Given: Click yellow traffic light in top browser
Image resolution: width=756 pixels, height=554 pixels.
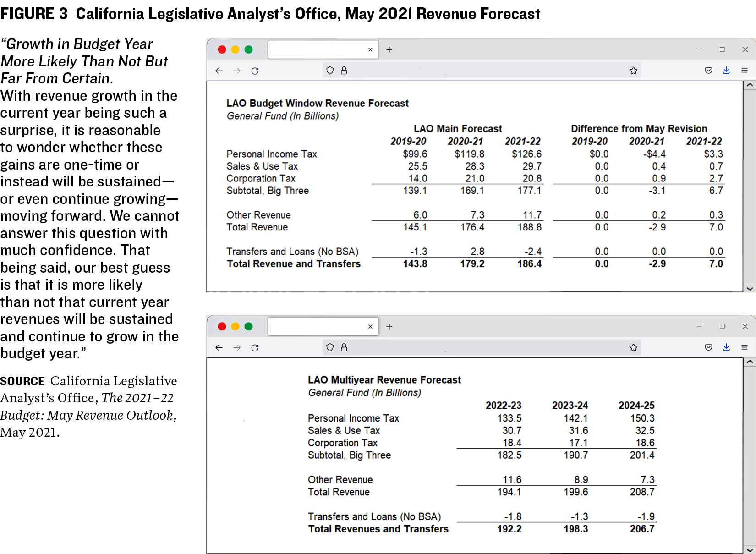Looking at the screenshot, I should [235, 49].
